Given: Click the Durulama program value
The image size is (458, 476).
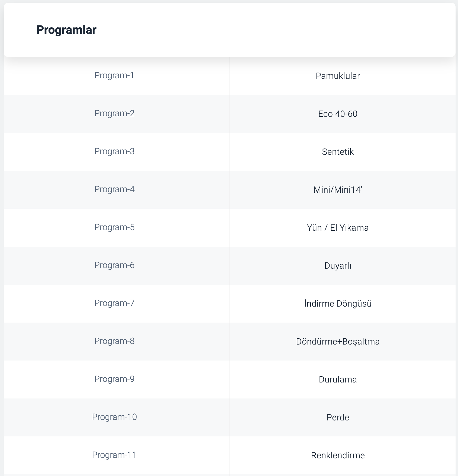Looking at the screenshot, I should point(338,379).
